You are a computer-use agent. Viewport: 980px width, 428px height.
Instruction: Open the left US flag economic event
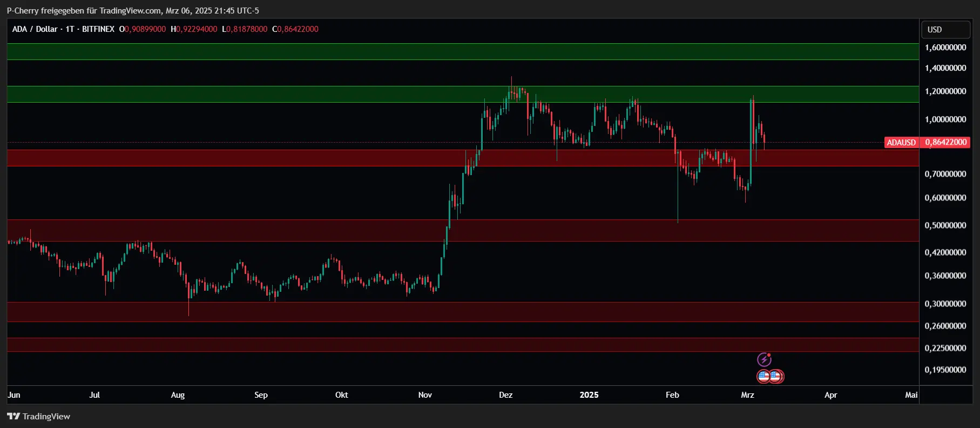763,376
